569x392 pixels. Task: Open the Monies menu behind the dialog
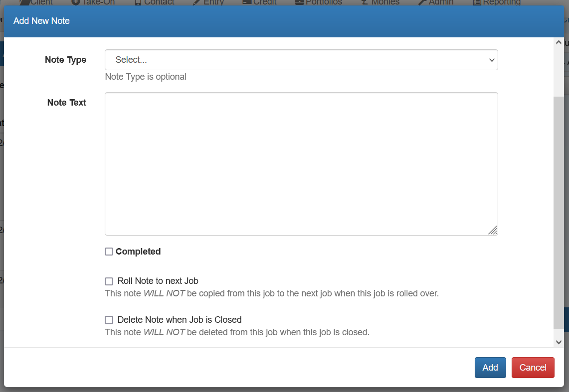click(380, 2)
